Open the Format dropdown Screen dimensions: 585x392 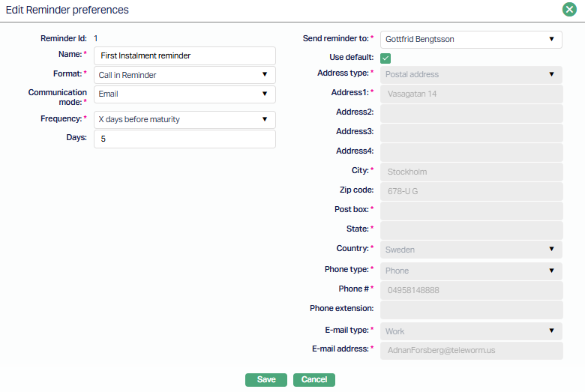(x=184, y=75)
